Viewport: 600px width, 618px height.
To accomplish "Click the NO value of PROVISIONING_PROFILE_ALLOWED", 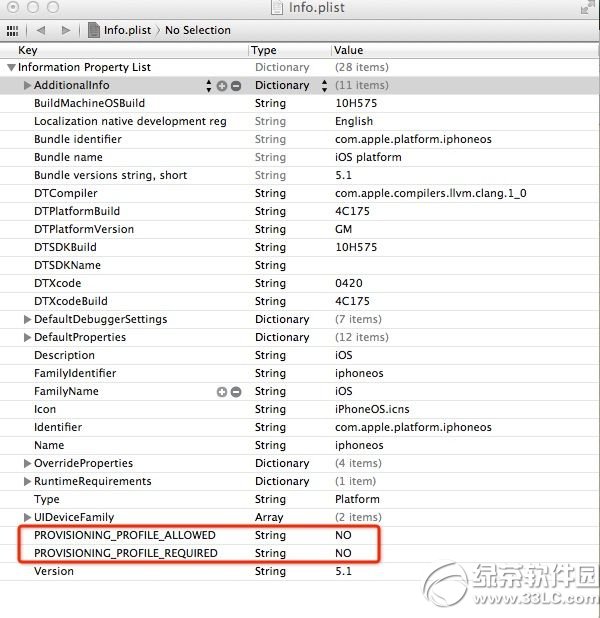I will (x=343, y=535).
